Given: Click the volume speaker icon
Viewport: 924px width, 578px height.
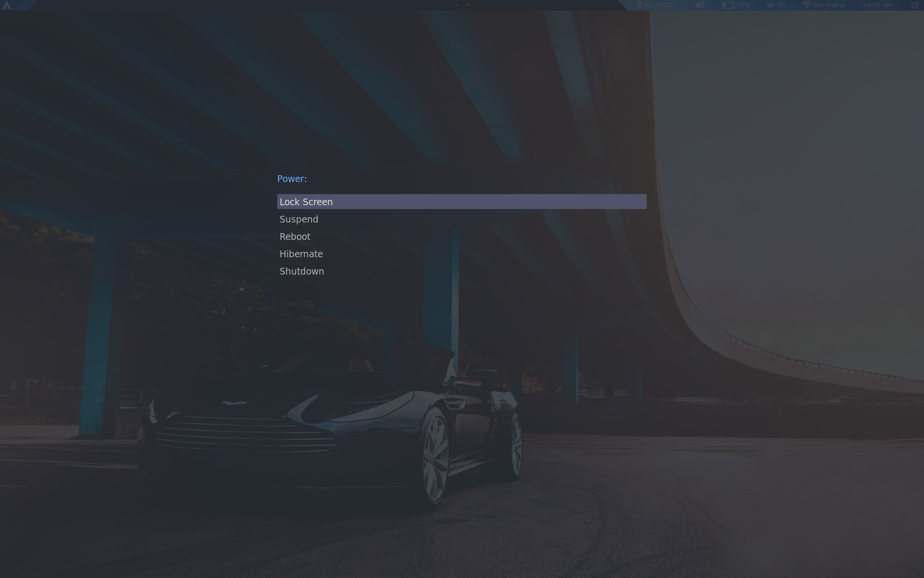Looking at the screenshot, I should pos(700,5).
